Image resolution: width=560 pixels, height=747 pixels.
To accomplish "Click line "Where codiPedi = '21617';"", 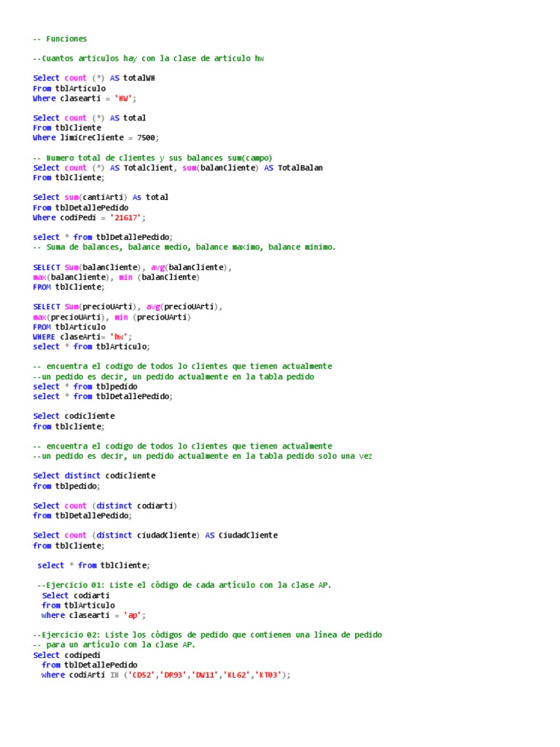I will click(89, 217).
